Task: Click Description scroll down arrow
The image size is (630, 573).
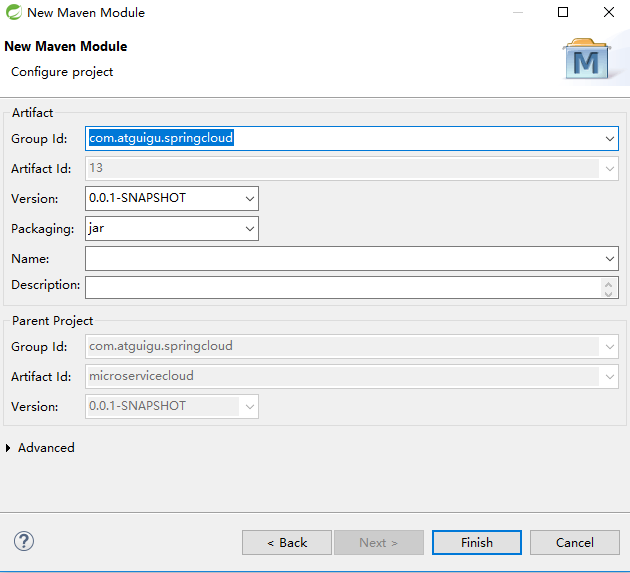Action: point(608,294)
